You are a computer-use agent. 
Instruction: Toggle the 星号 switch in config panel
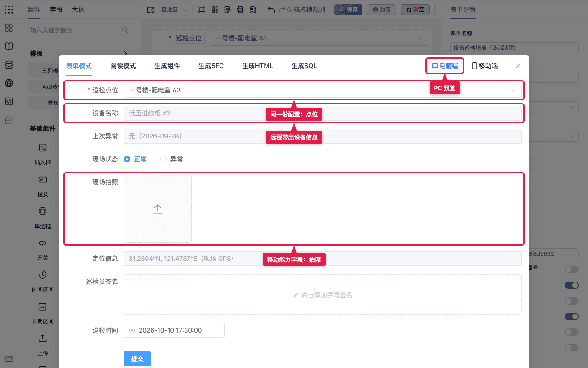(x=572, y=269)
